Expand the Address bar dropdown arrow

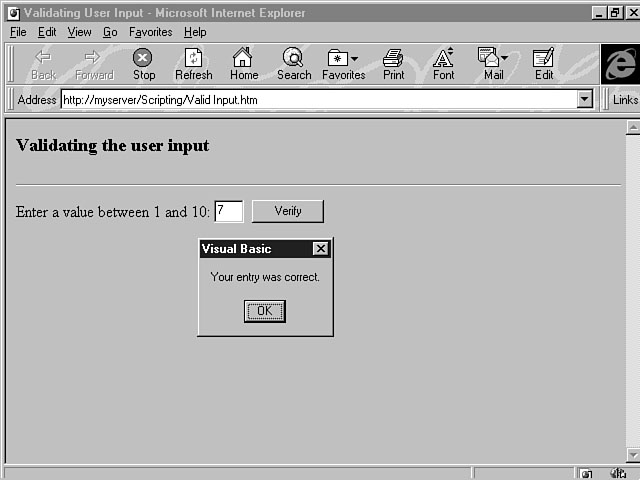pos(585,100)
